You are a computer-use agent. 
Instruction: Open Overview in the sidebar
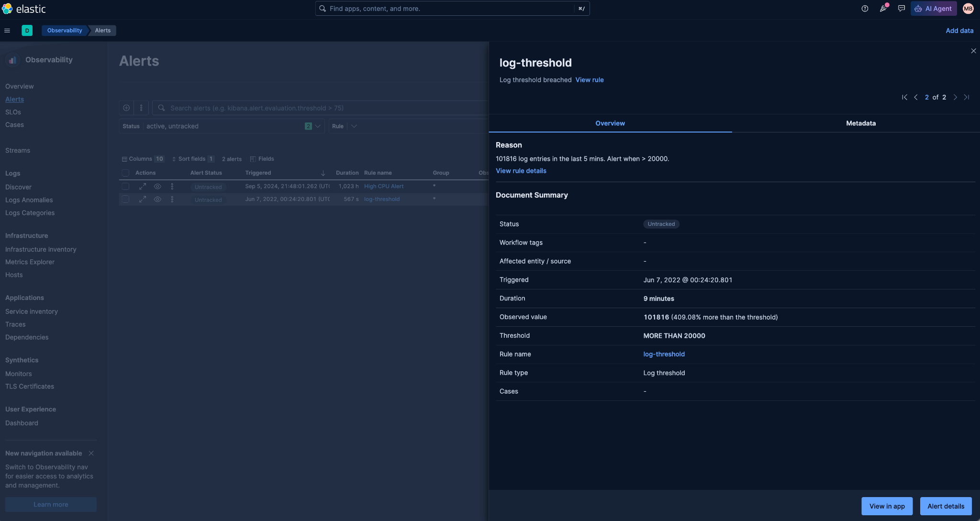(20, 87)
